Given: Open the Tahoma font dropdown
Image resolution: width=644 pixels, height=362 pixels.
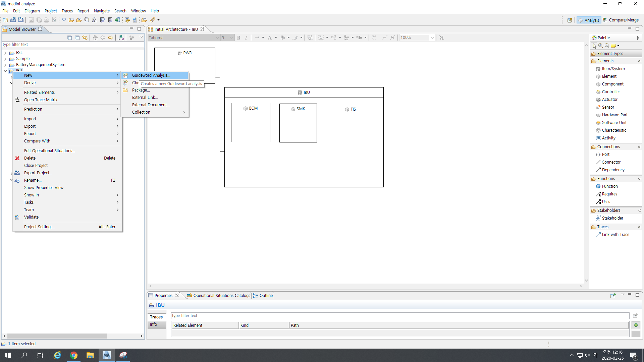Looking at the screenshot, I should (217, 38).
